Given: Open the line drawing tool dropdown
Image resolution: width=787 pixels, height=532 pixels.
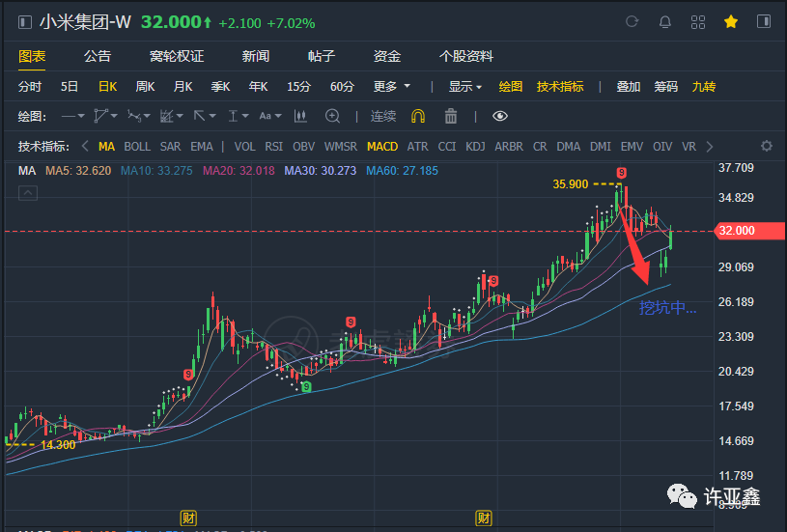Looking at the screenshot, I should tap(72, 117).
